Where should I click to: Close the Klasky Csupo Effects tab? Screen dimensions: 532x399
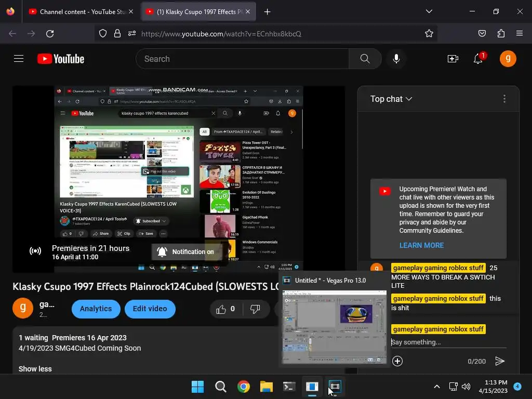click(248, 11)
